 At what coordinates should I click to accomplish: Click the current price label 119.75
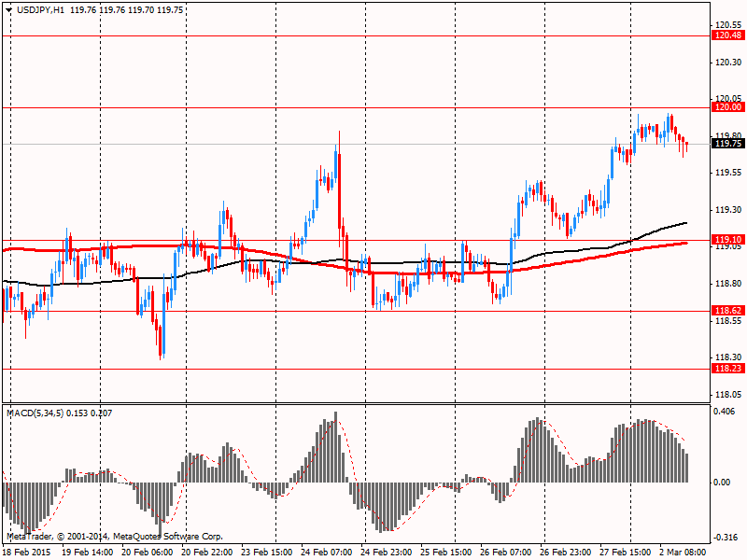(x=727, y=144)
